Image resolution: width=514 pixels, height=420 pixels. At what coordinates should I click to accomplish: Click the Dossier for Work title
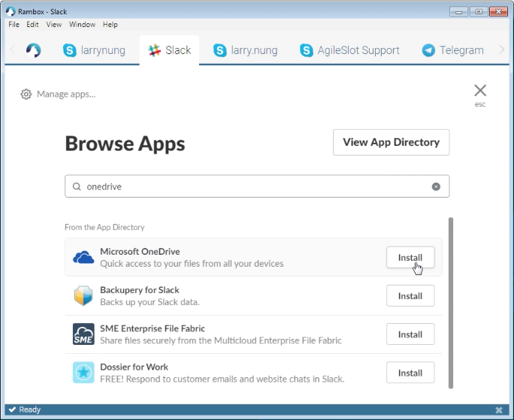pyautogui.click(x=134, y=367)
